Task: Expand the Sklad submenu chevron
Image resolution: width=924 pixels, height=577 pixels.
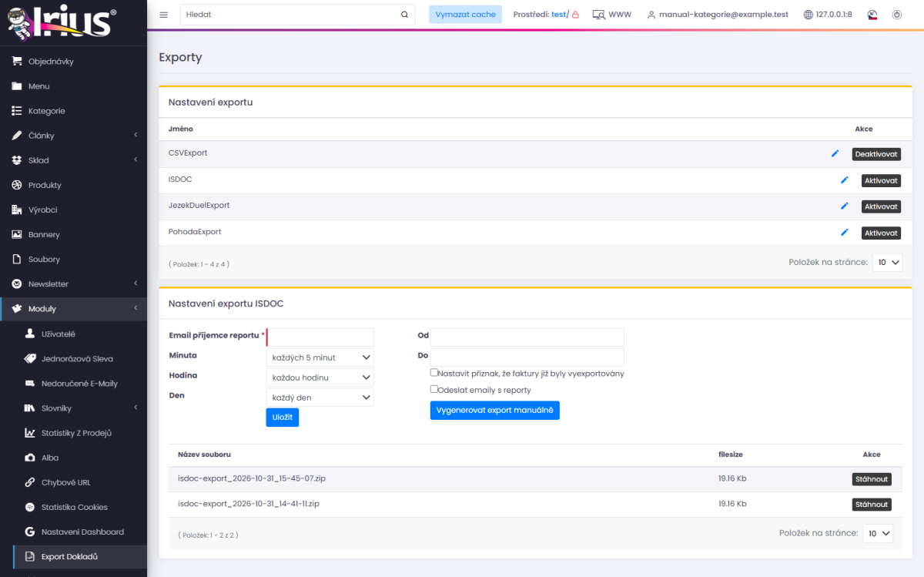Action: [x=136, y=160]
